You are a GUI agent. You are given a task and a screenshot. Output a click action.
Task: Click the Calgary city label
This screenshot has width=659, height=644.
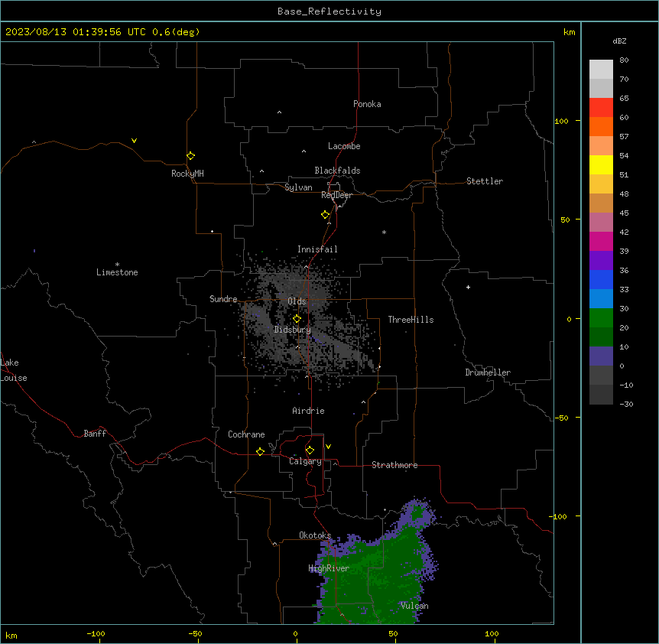click(305, 461)
